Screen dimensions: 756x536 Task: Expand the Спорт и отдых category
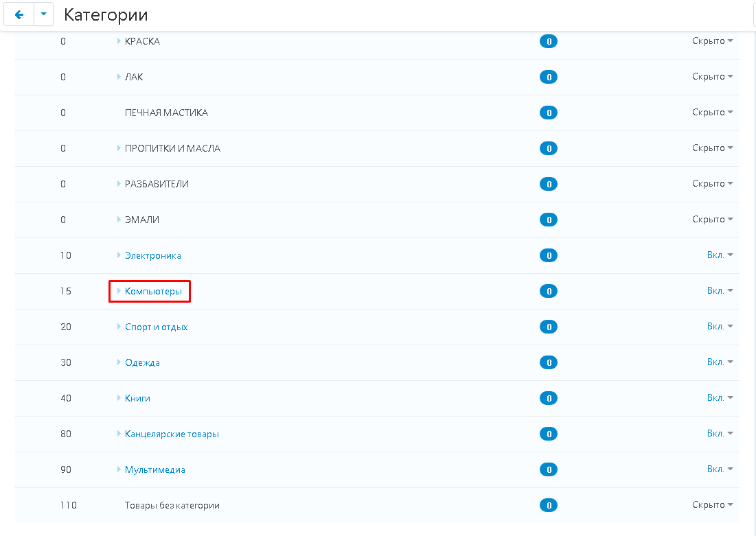point(119,326)
